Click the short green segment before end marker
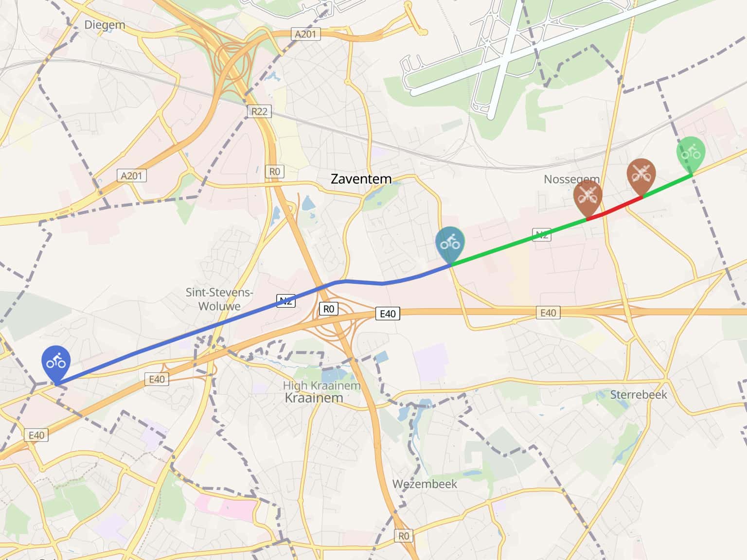 [x=668, y=185]
